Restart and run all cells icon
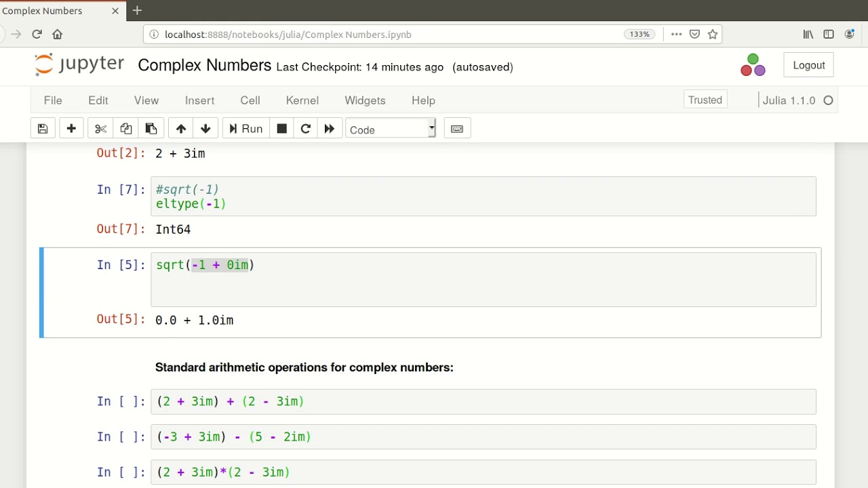This screenshot has width=868, height=488. pos(329,129)
